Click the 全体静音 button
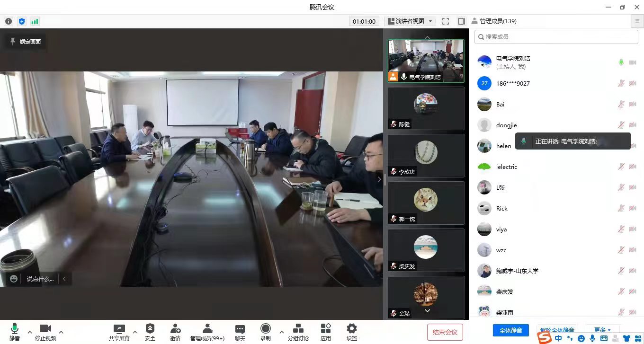 coord(510,330)
